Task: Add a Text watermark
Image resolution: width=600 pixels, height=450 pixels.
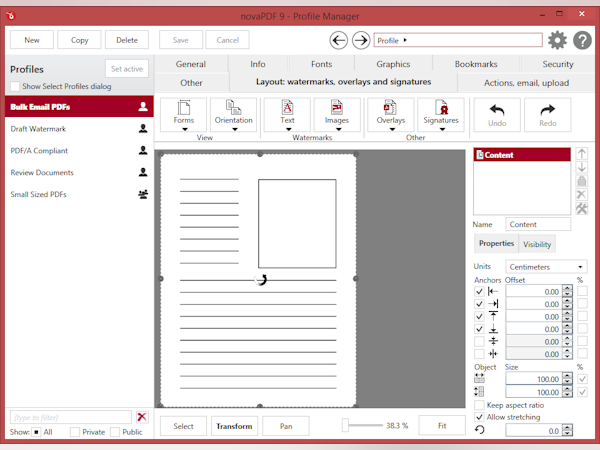Action: point(287,114)
